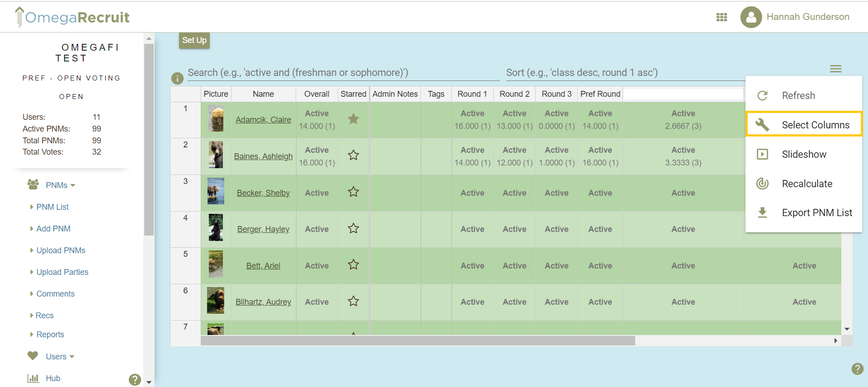The width and height of the screenshot is (868, 387).
Task: Open the hamburger menu icon above table
Action: (835, 69)
